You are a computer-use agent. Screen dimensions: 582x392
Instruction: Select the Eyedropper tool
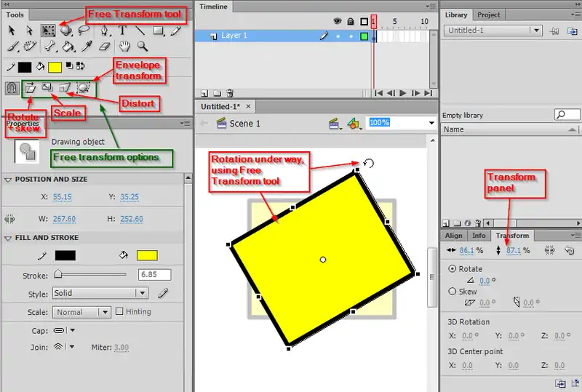tap(86, 47)
